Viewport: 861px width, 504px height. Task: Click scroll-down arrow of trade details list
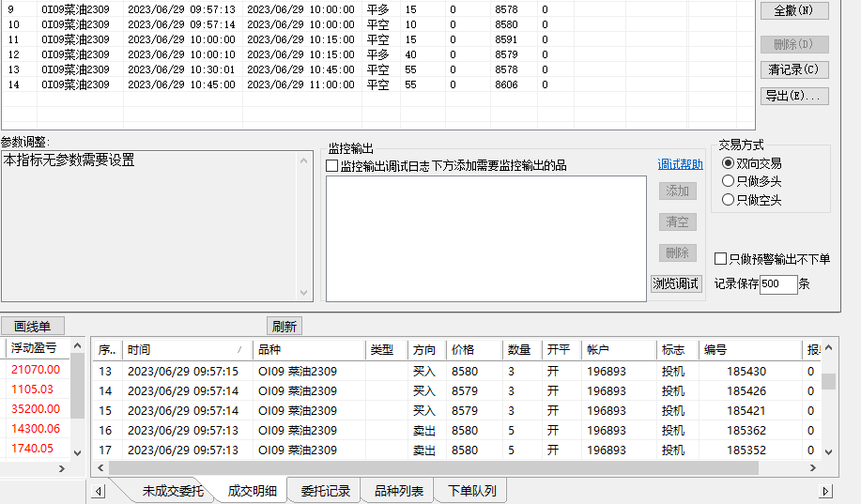828,451
